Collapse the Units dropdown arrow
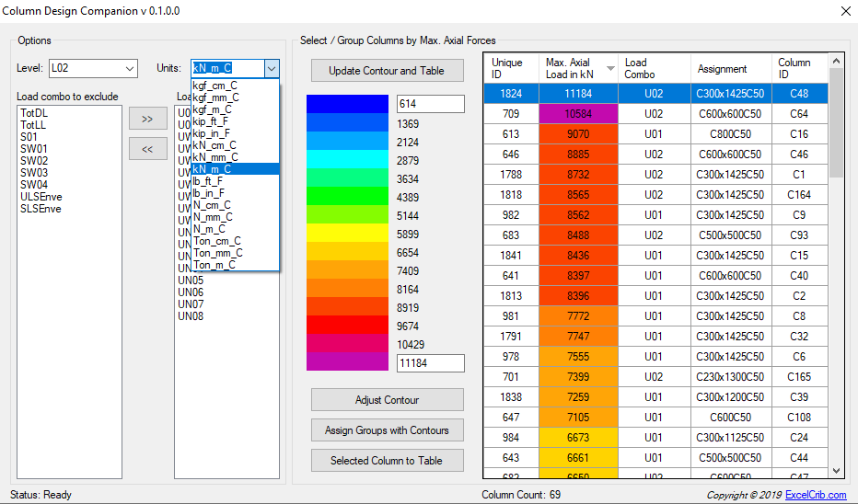Image resolution: width=858 pixels, height=504 pixels. click(271, 68)
